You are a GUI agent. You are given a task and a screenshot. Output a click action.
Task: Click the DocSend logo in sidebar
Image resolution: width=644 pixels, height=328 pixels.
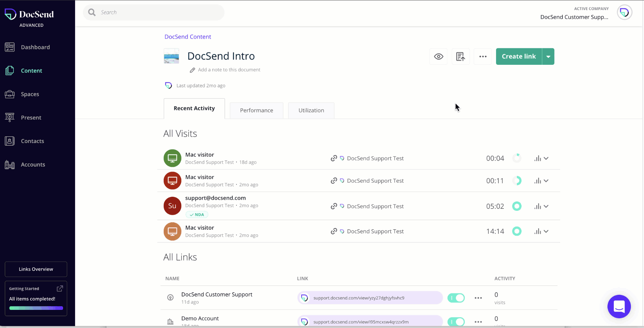click(29, 14)
